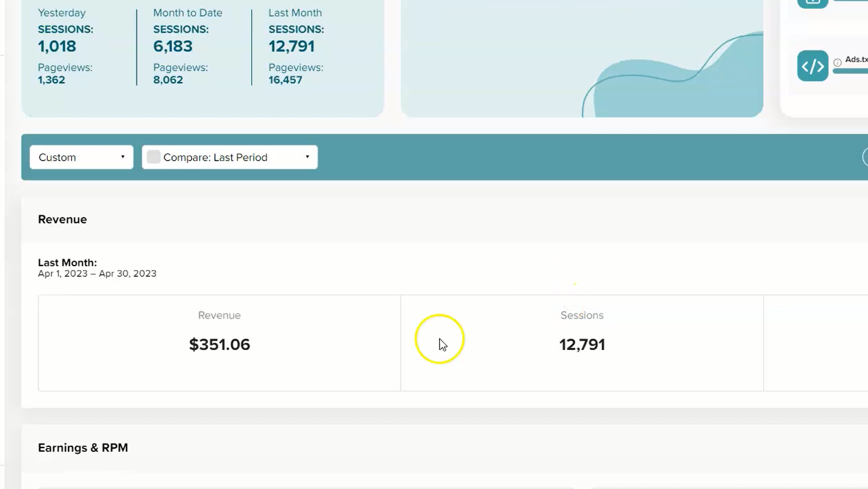
Task: Toggle the Compare checkbox
Action: click(x=153, y=157)
